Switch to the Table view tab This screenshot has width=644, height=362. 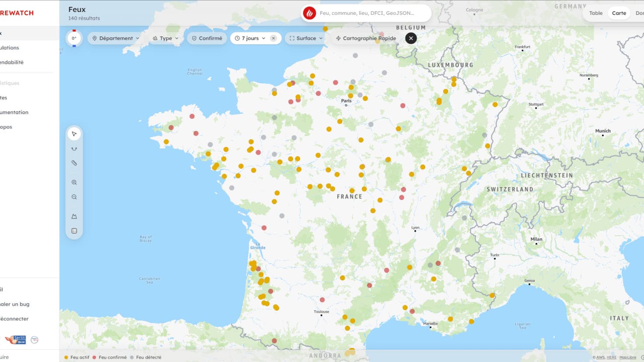596,13
